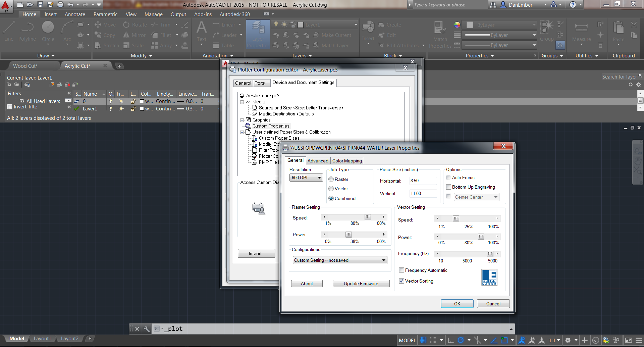Click the Measure utility icon
This screenshot has width=644, height=347.
(581, 32)
